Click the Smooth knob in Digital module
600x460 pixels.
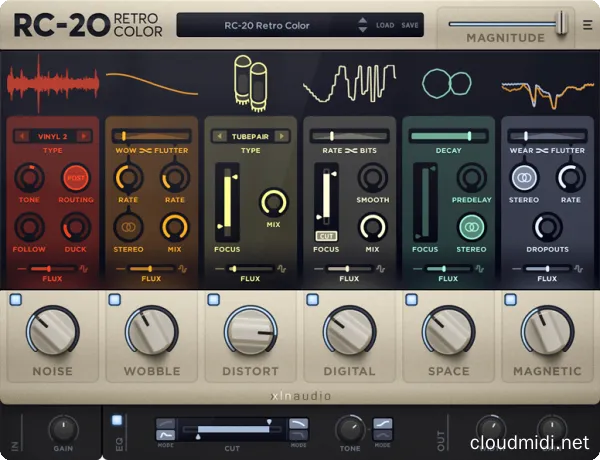tap(372, 178)
